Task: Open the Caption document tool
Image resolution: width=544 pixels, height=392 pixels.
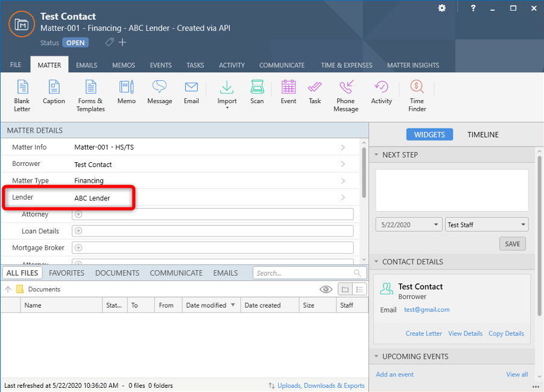Action: pos(54,92)
